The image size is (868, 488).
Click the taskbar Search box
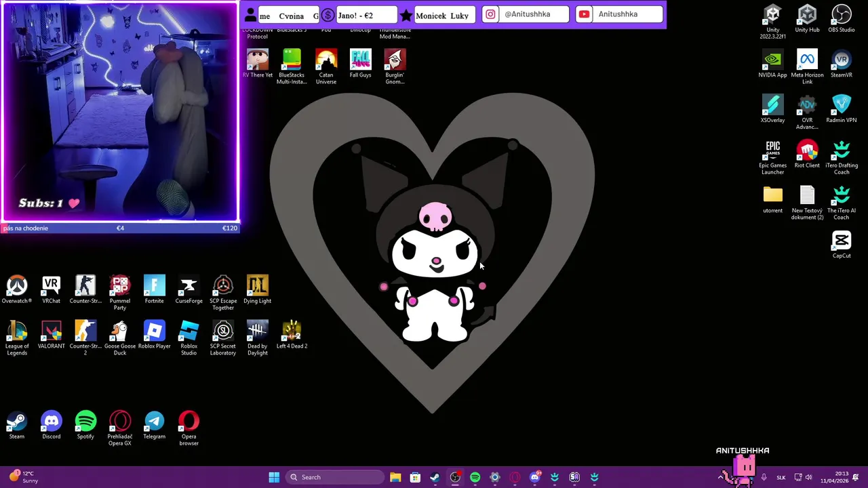click(335, 477)
